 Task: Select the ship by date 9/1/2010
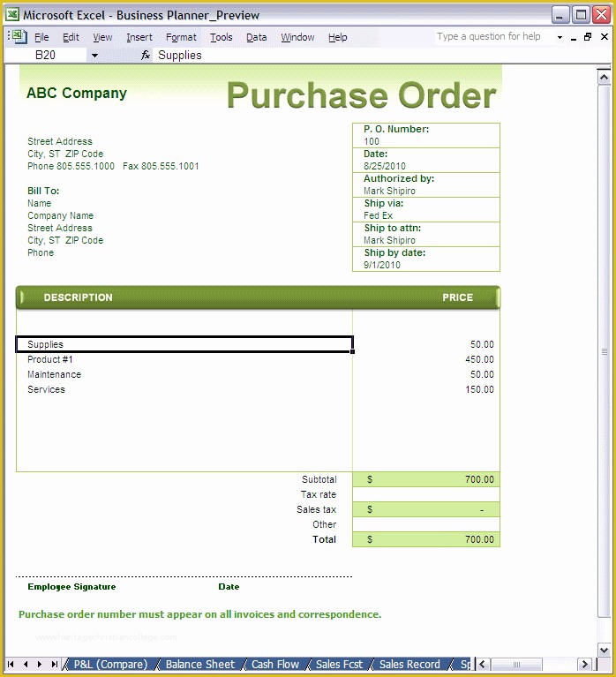[382, 265]
